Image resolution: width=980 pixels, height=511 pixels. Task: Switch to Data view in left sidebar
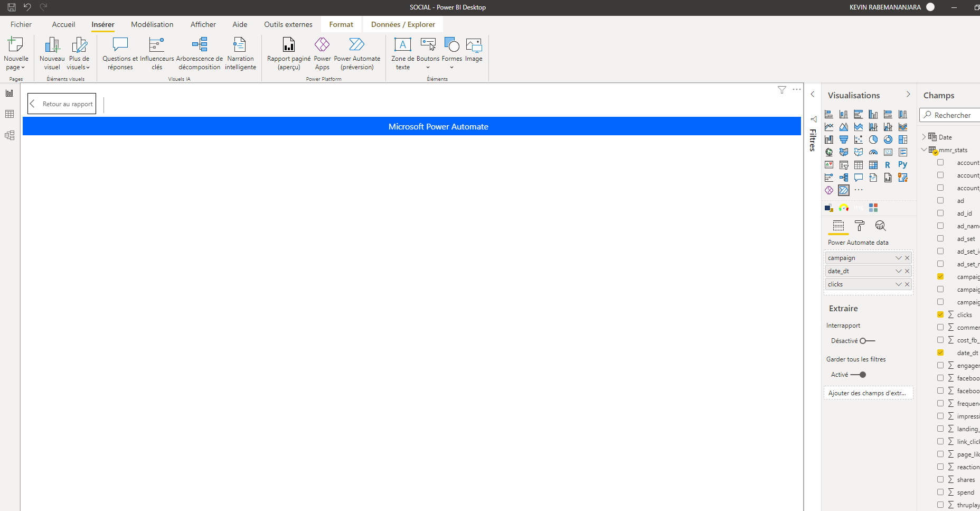coord(10,114)
